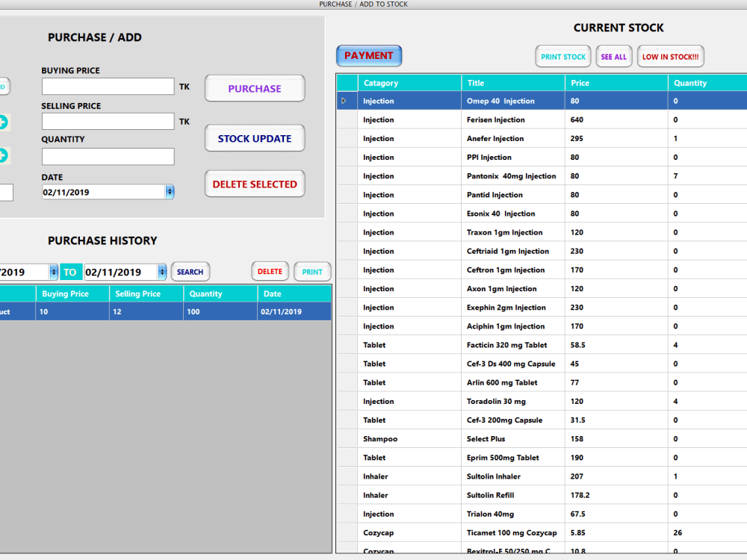Select Ticamet 100 mg Cozycap row
This screenshot has height=560, width=747.
(x=542, y=533)
